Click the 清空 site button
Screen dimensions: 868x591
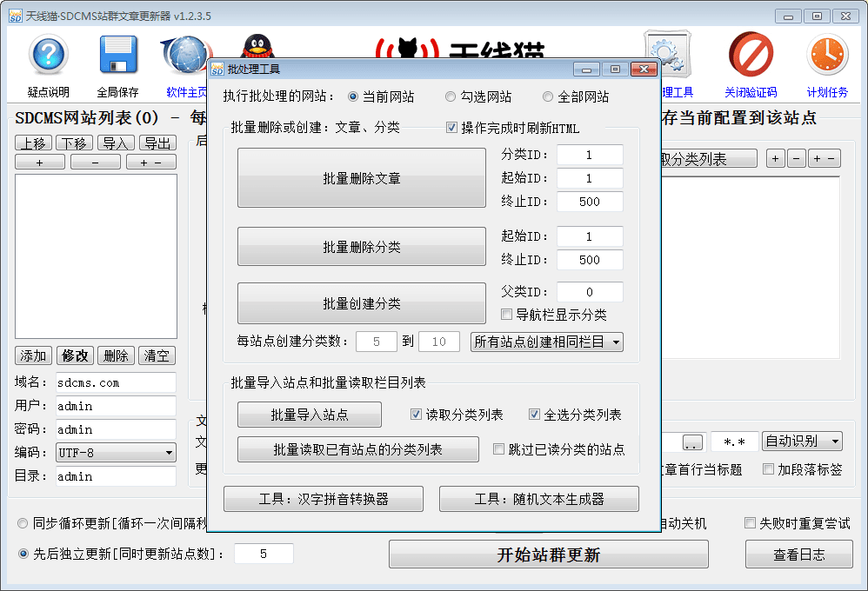pos(157,355)
